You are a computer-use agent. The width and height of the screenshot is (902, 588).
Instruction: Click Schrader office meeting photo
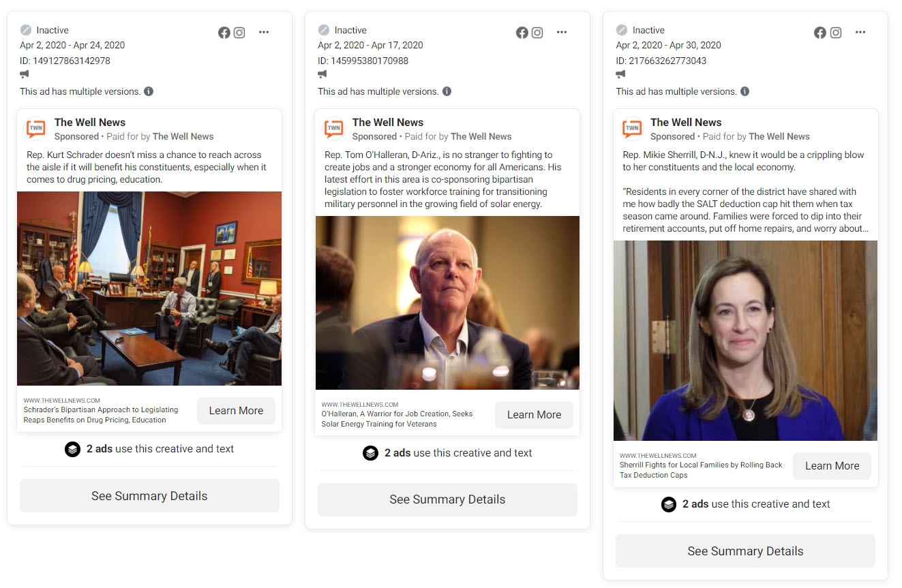coord(149,289)
